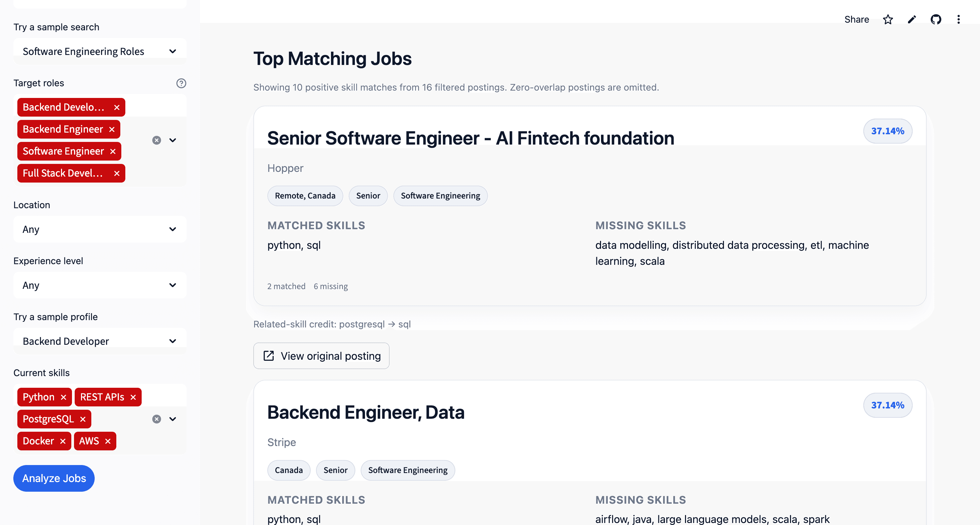Remove the Docker skill tag
Screen dimensions: 980x525
coord(63,441)
